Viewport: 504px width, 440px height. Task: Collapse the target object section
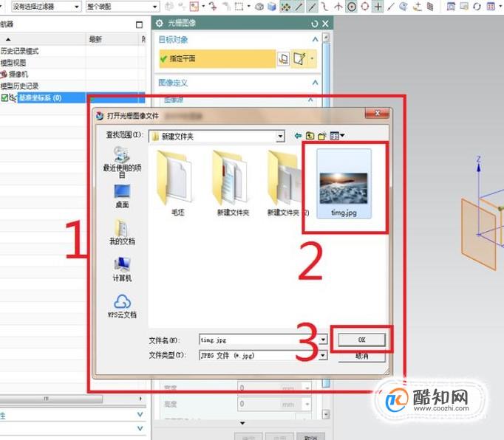tap(315, 40)
